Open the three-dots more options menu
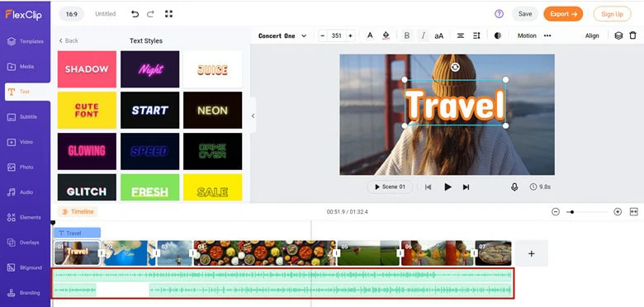 547,35
